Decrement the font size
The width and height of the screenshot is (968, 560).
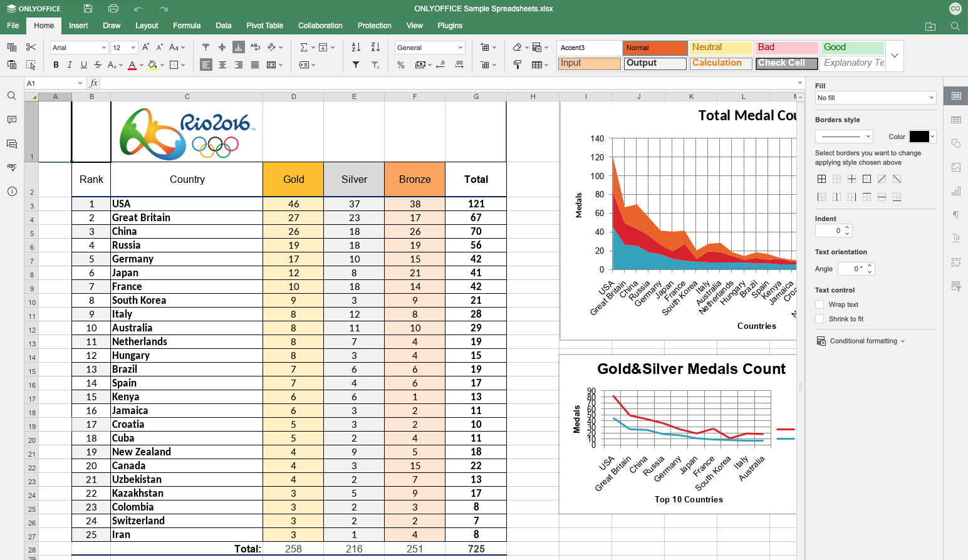pyautogui.click(x=160, y=47)
